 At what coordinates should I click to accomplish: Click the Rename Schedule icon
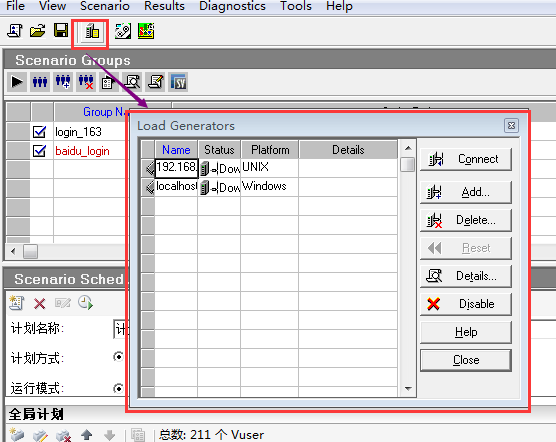click(62, 303)
